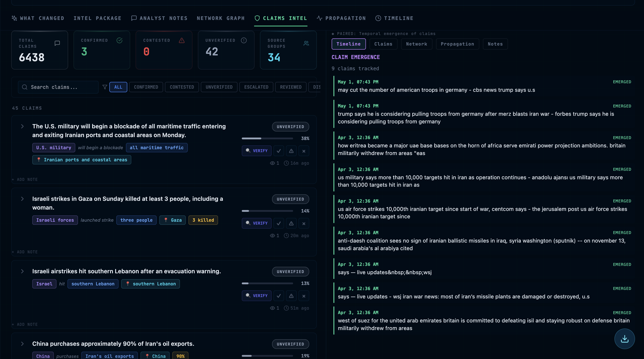The image size is (644, 359).
Task: Click the download button icon
Action: click(625, 339)
